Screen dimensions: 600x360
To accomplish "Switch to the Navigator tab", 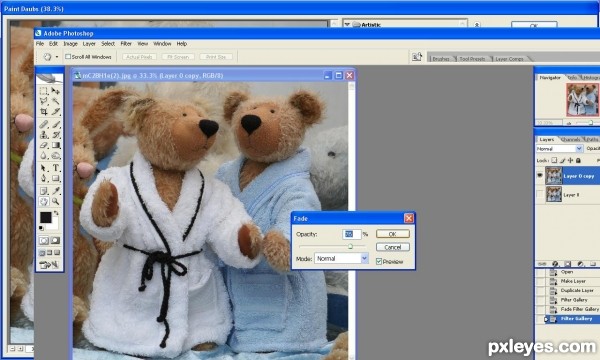I will (x=550, y=77).
